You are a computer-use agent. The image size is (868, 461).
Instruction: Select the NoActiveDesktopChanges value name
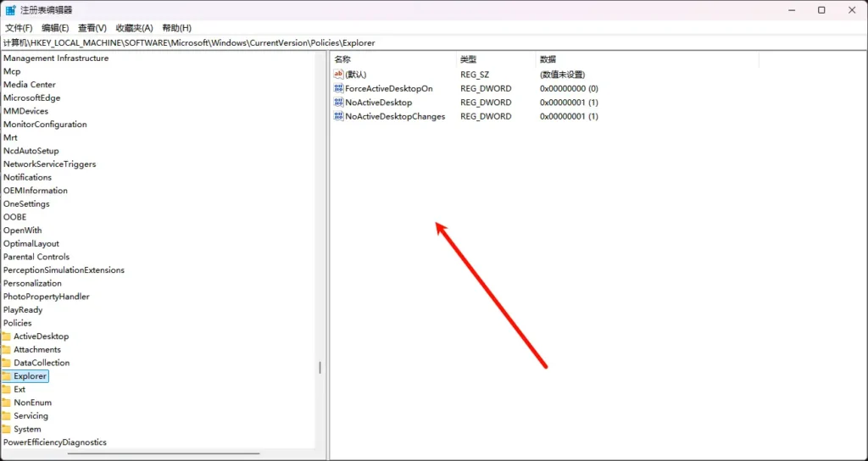(395, 117)
